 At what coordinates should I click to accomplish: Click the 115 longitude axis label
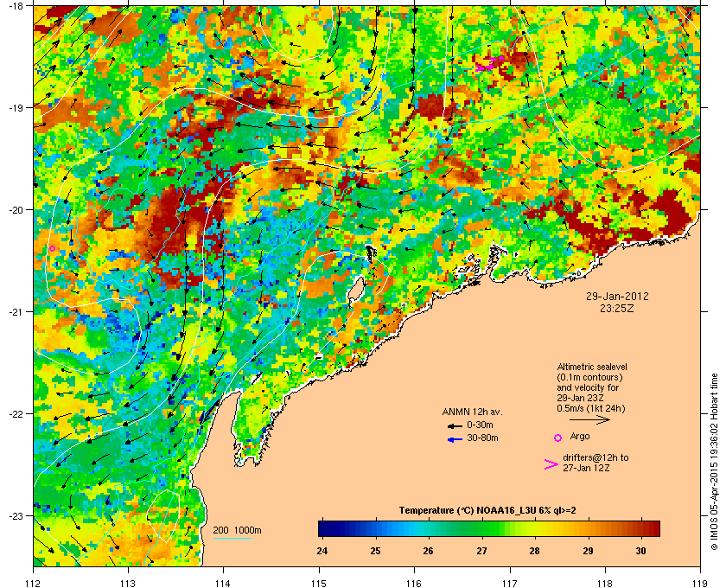pos(319,583)
